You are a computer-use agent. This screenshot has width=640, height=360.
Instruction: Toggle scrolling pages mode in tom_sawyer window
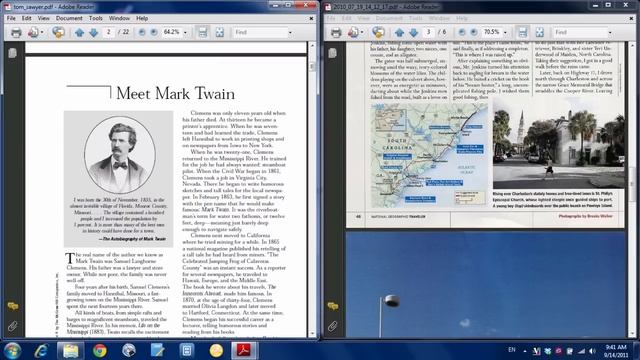click(202, 32)
